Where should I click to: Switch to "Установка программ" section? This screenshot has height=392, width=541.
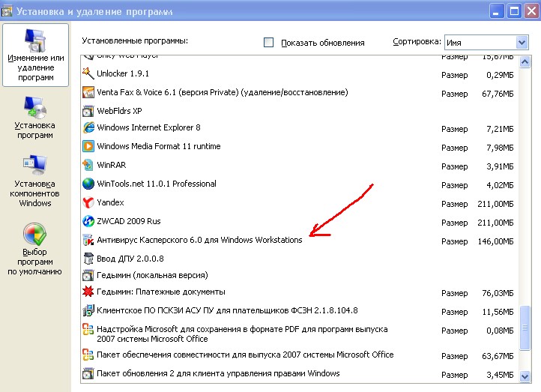[x=35, y=118]
